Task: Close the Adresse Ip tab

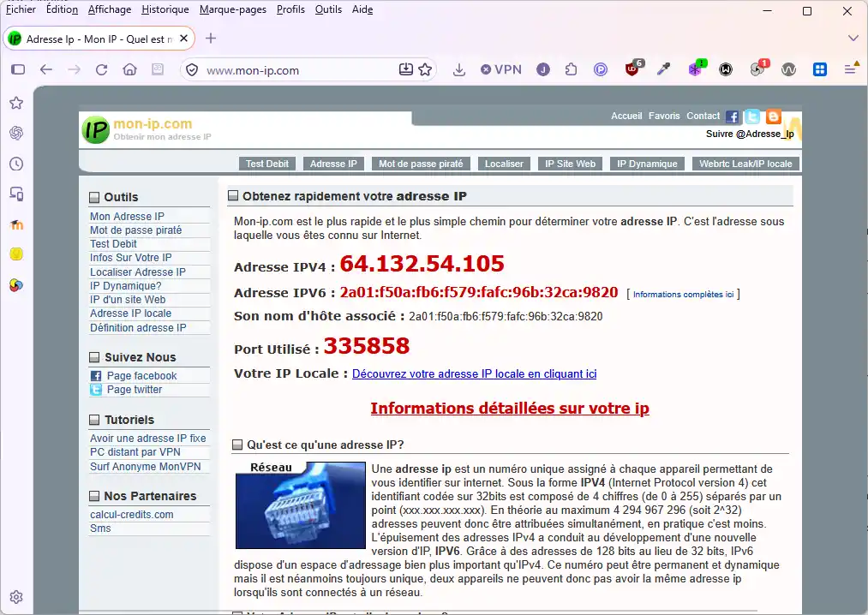Action: point(183,39)
